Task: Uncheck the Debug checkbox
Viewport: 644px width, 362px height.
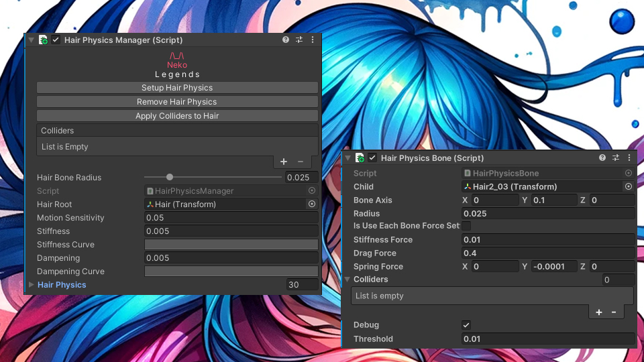Action: pyautogui.click(x=466, y=325)
